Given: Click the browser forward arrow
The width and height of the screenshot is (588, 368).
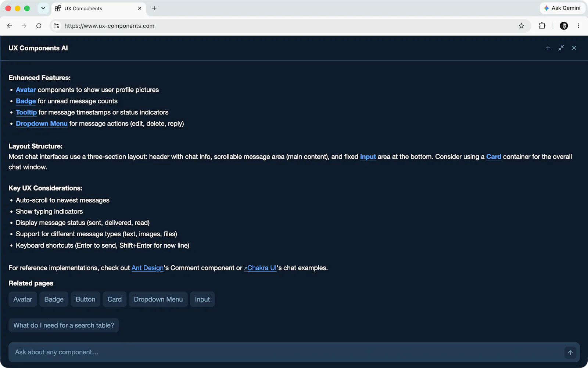Looking at the screenshot, I should click(24, 26).
